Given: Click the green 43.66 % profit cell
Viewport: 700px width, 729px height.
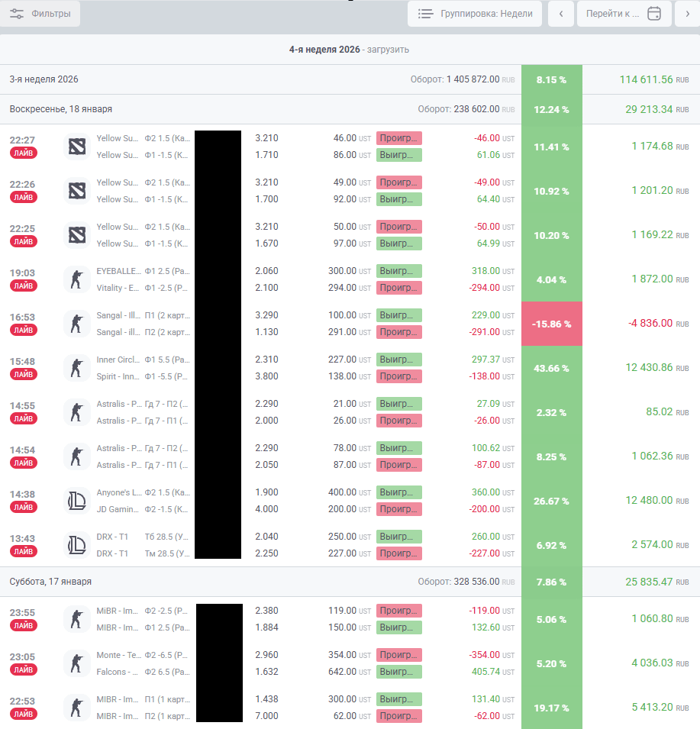Looking at the screenshot, I should [551, 368].
